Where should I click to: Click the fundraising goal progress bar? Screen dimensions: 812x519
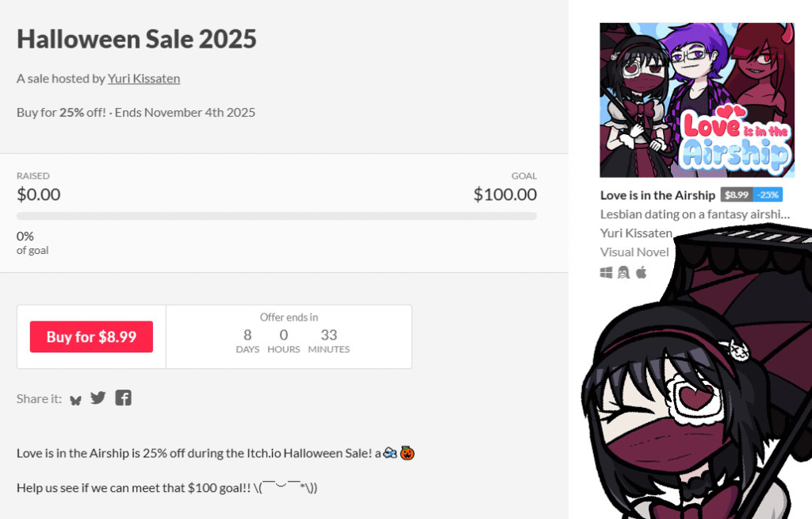point(277,216)
